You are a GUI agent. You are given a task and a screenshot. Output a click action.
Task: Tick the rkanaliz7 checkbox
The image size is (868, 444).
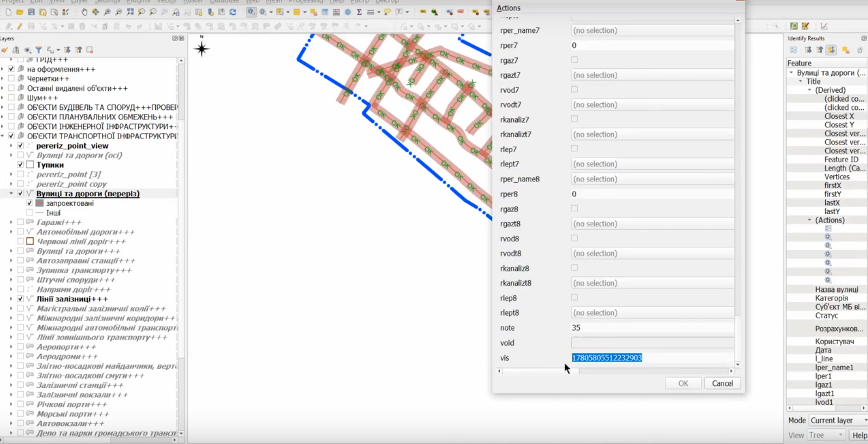pyautogui.click(x=575, y=119)
